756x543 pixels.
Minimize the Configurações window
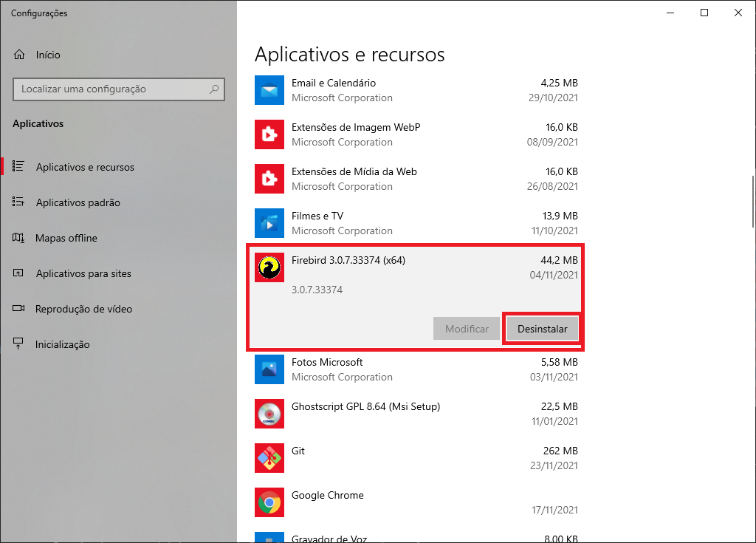[670, 13]
